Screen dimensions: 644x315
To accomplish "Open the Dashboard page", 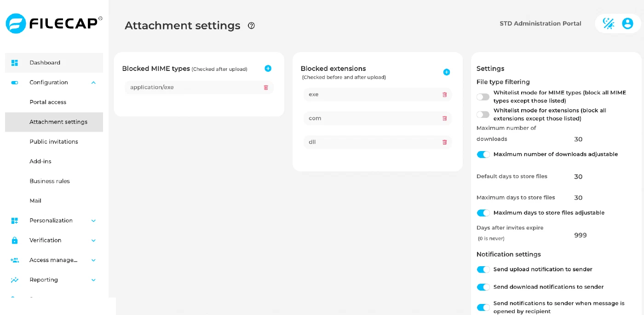I will tap(54, 63).
